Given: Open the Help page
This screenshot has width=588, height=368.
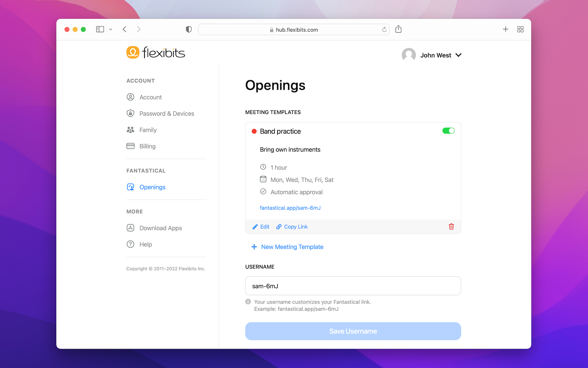Looking at the screenshot, I should 139,244.
